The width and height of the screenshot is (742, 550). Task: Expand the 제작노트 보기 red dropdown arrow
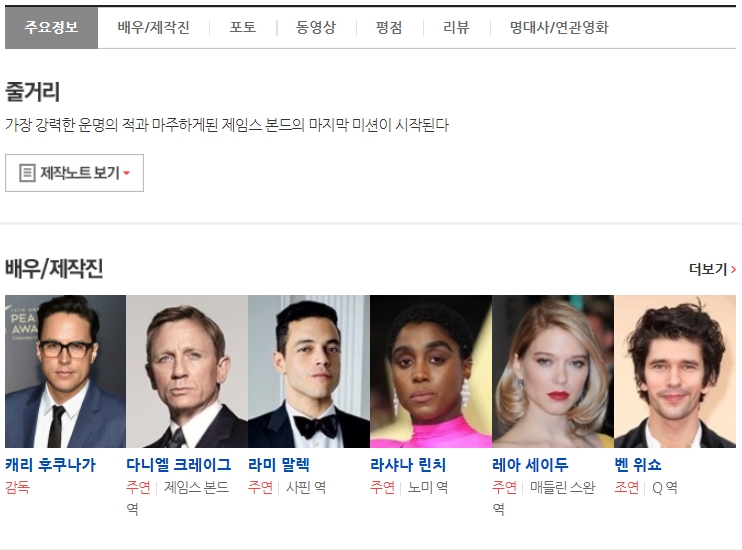pyautogui.click(x=126, y=173)
